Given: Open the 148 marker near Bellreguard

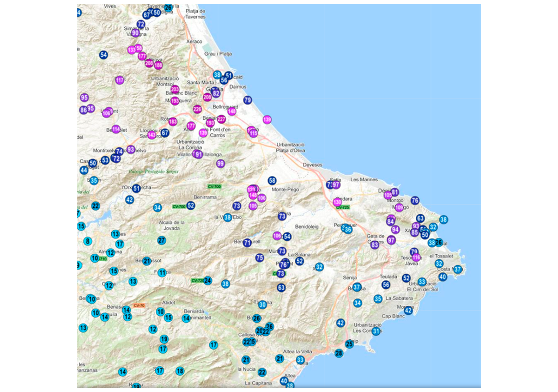Looking at the screenshot, I should click(232, 112).
